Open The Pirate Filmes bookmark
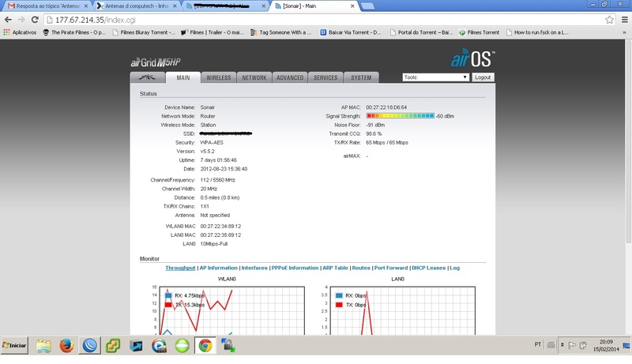The height and width of the screenshot is (364, 632). 74,32
